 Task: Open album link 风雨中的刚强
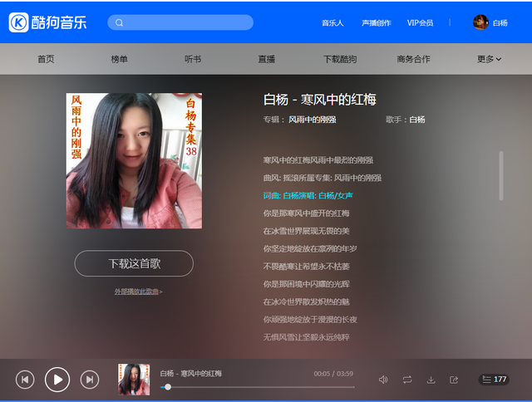(313, 120)
